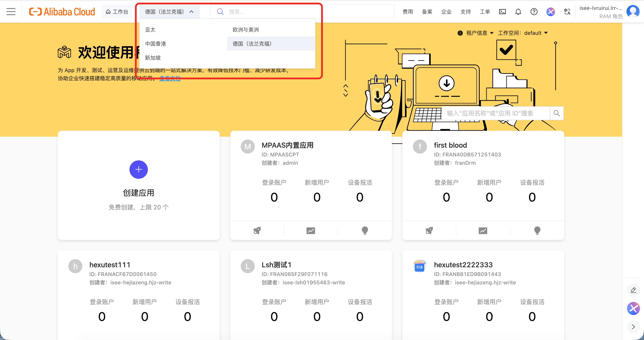Viewport: 644px width, 340px height.
Task: Click the blue plus create app button
Action: tap(138, 170)
